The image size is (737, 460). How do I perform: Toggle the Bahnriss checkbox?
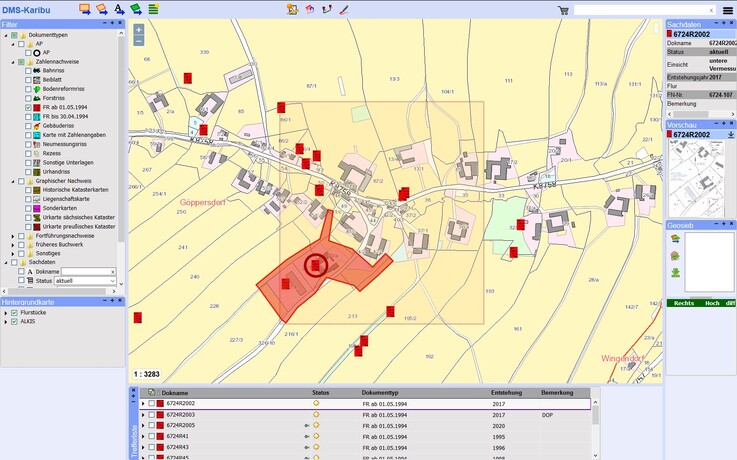(29, 71)
